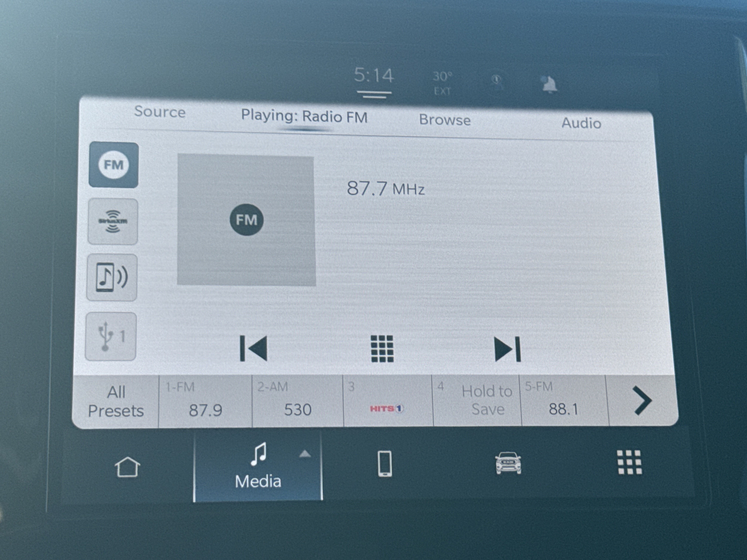Go to the Home screen
This screenshot has height=560, width=747.
click(x=127, y=467)
